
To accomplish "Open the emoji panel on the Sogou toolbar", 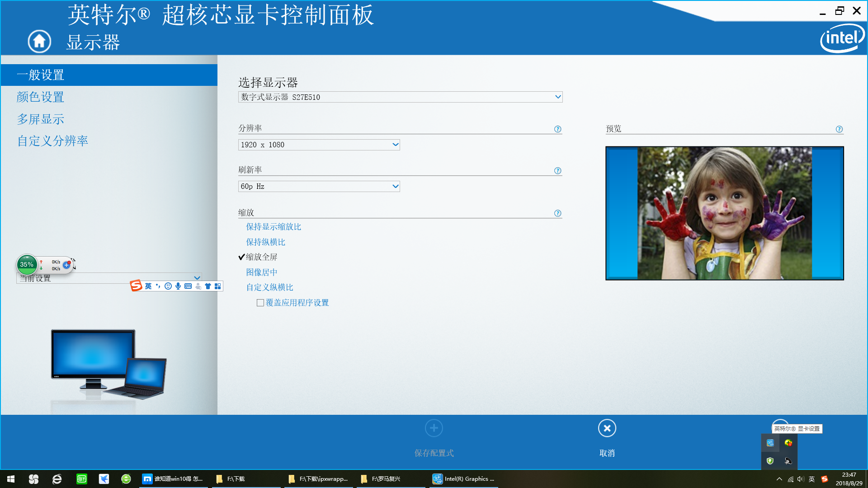I will (168, 286).
